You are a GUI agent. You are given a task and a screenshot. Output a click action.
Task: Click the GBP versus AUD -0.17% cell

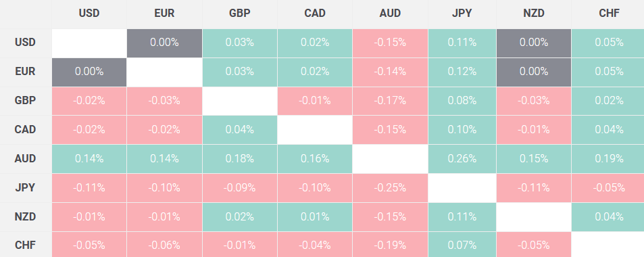point(390,101)
